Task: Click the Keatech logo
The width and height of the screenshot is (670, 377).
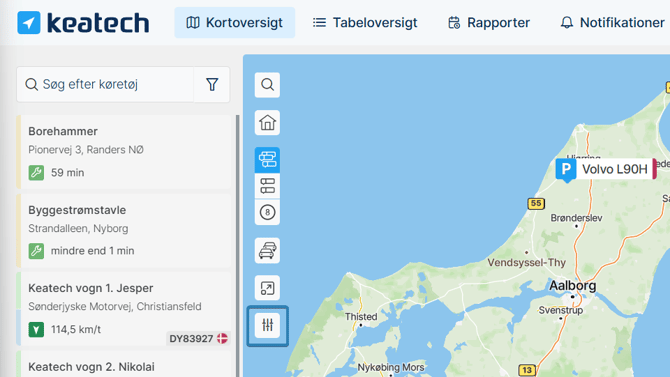Action: click(x=83, y=23)
